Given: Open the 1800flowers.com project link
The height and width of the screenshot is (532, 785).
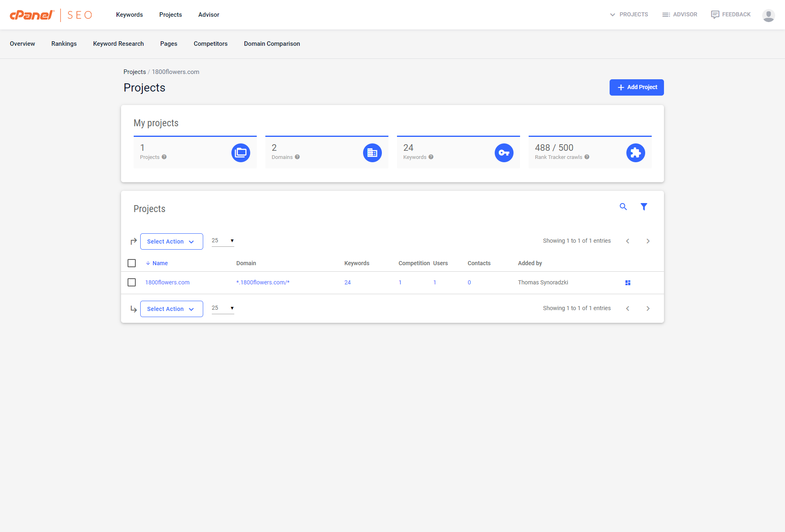Looking at the screenshot, I should pyautogui.click(x=167, y=282).
